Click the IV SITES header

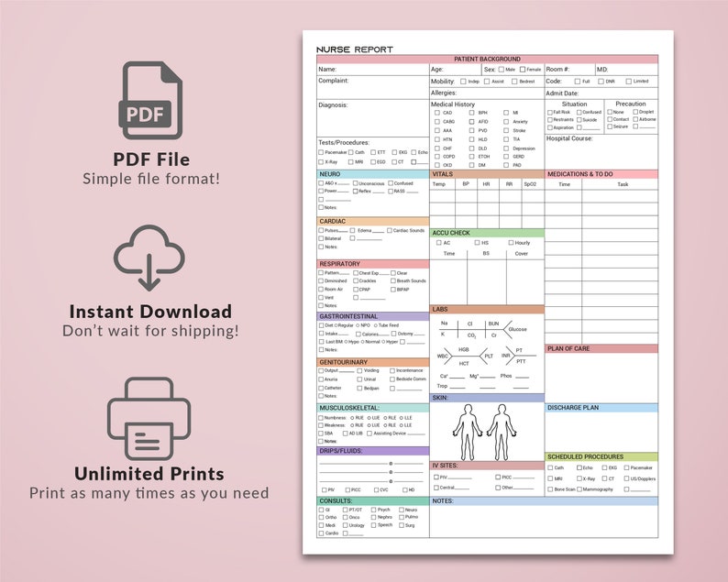click(487, 466)
